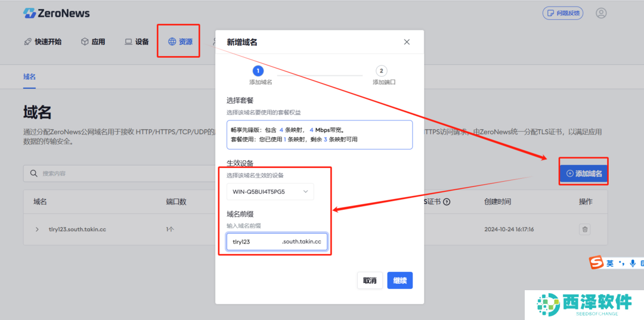Click the TLS certificate help question icon

coord(447,202)
